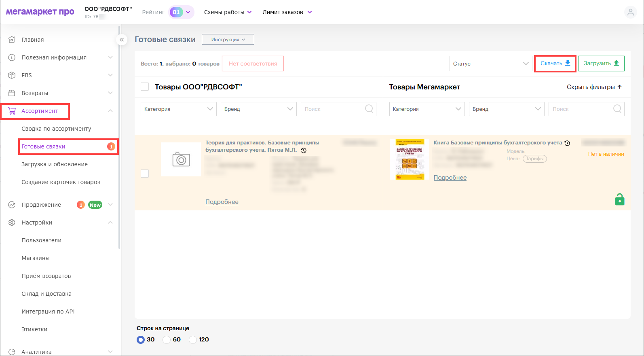Image resolution: width=644 pixels, height=356 pixels.
Task: Open Приём возвратов settings page
Action: pos(46,276)
